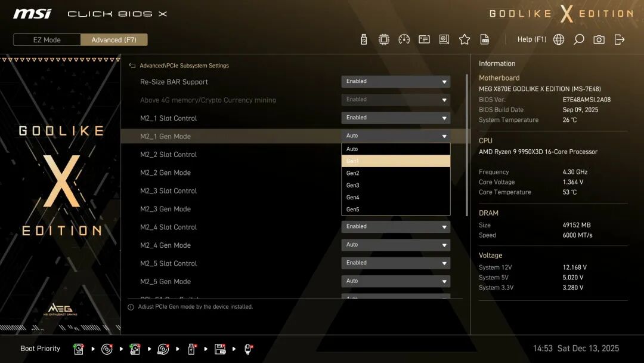Image resolution: width=644 pixels, height=363 pixels.
Task: Select the third boot device USB hard disk
Action: [135, 349]
